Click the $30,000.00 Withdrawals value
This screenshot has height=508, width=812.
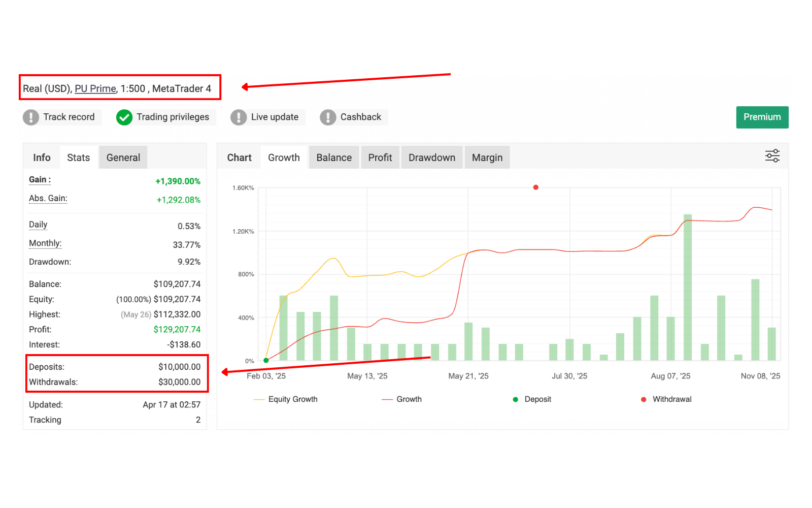tap(179, 383)
